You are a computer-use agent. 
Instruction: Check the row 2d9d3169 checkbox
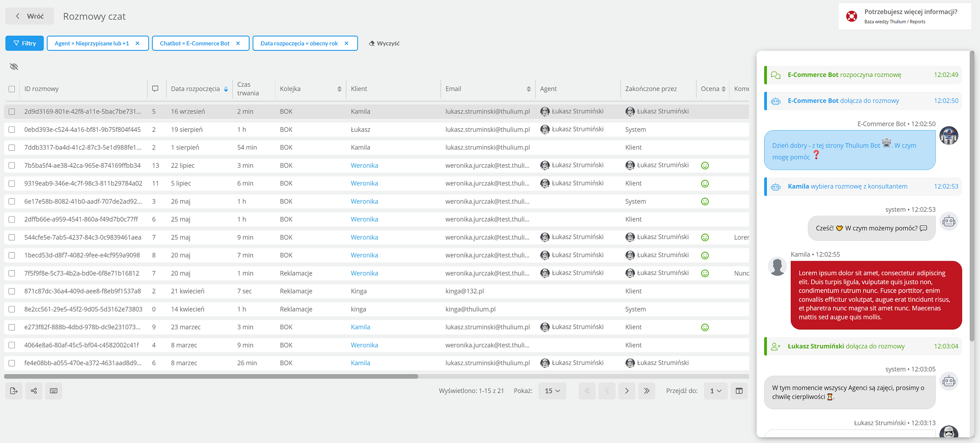tap(12, 112)
